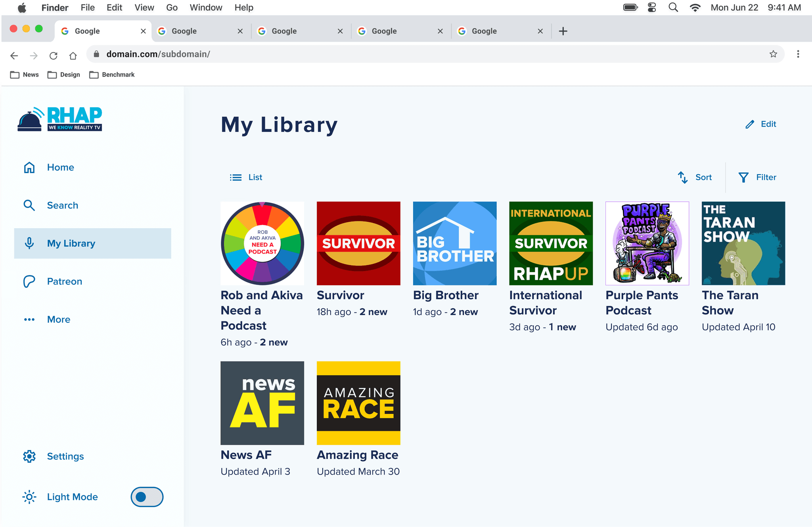Image resolution: width=812 pixels, height=527 pixels.
Task: Open the News AF podcast artwork
Action: point(262,403)
